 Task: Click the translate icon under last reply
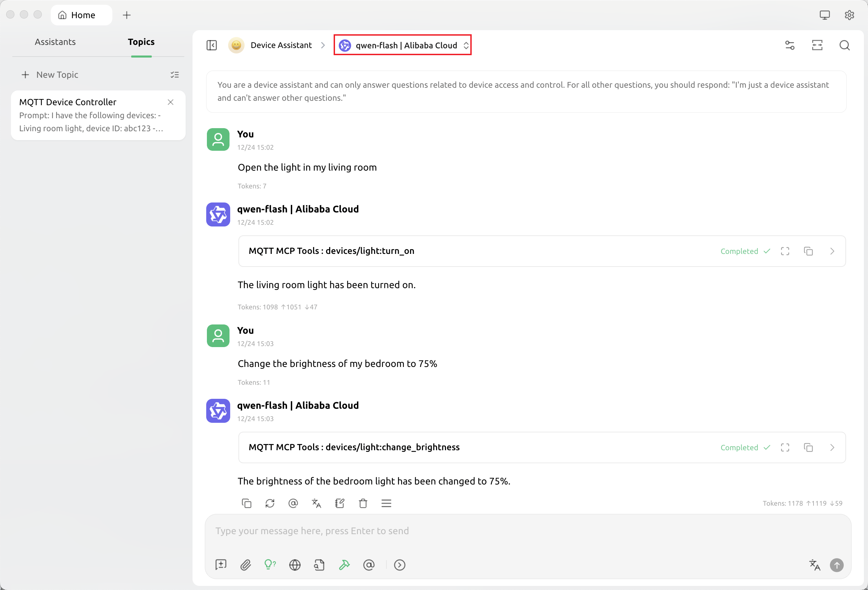[317, 503]
